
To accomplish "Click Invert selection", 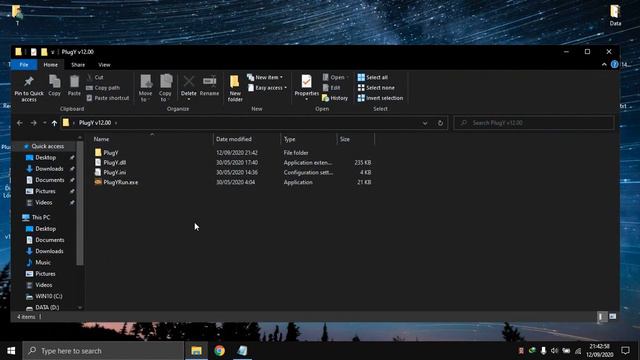I will [x=380, y=98].
